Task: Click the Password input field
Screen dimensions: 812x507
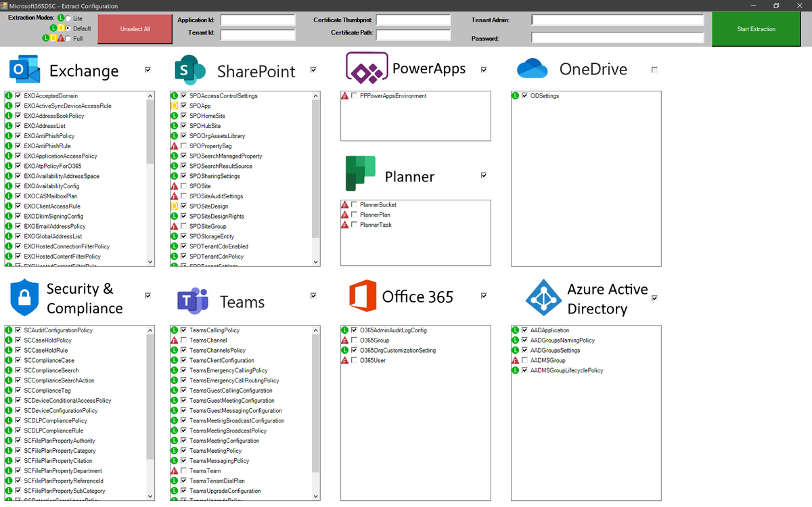Action: (x=616, y=38)
